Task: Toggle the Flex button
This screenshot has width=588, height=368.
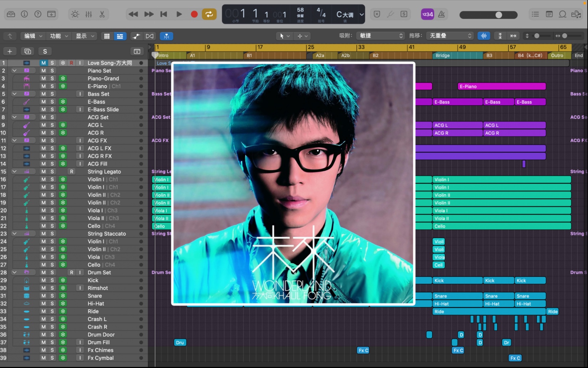Action: [x=150, y=36]
